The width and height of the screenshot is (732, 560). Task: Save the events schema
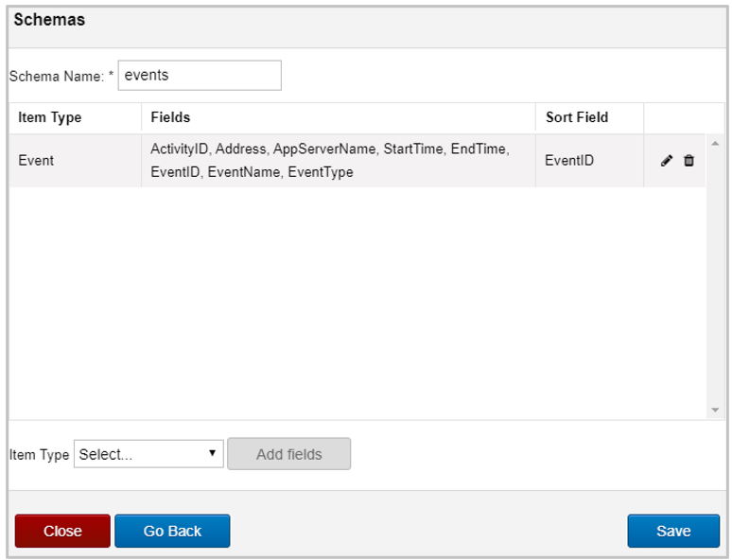click(673, 531)
